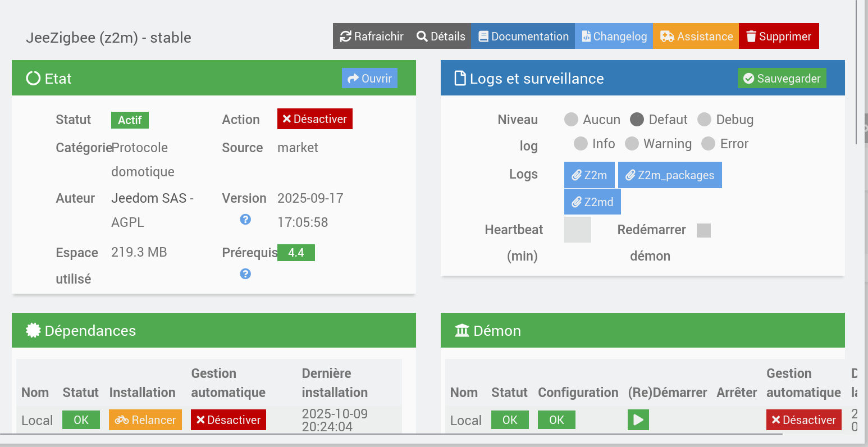Click the 'Dernière installation' column header
Viewport: 868px width, 447px height.
(335, 383)
